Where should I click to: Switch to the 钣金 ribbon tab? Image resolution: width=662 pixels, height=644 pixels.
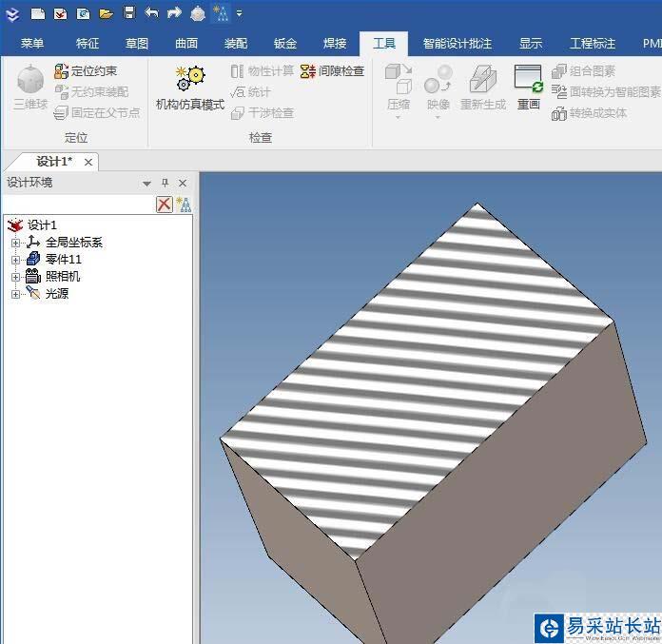(285, 43)
